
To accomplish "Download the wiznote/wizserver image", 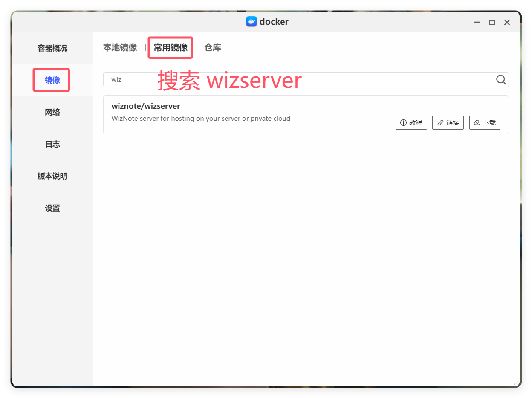I will click(x=485, y=122).
